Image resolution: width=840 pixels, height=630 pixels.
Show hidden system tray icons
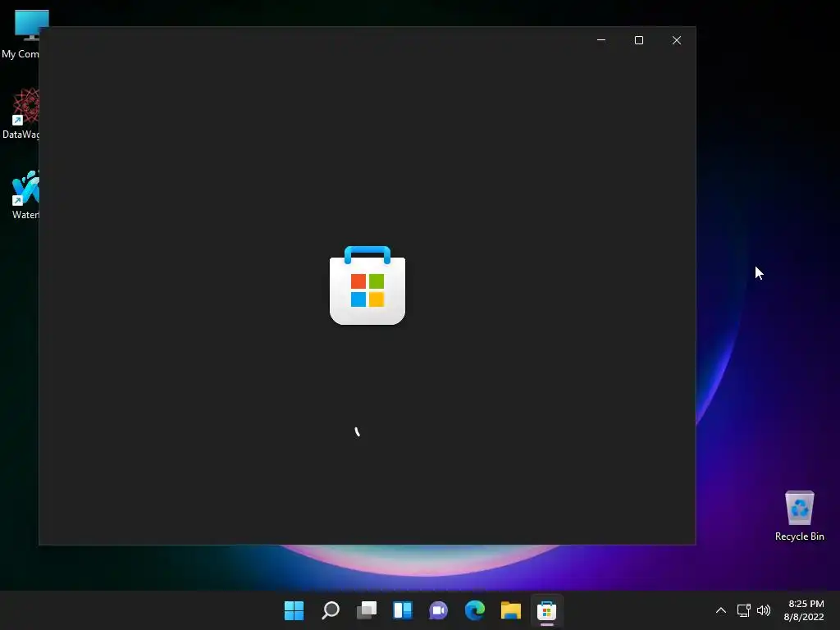click(721, 610)
